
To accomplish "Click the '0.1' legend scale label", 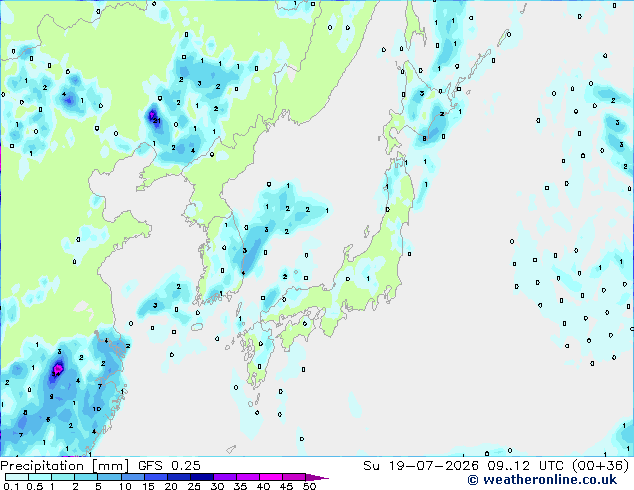I will pos(11,486).
